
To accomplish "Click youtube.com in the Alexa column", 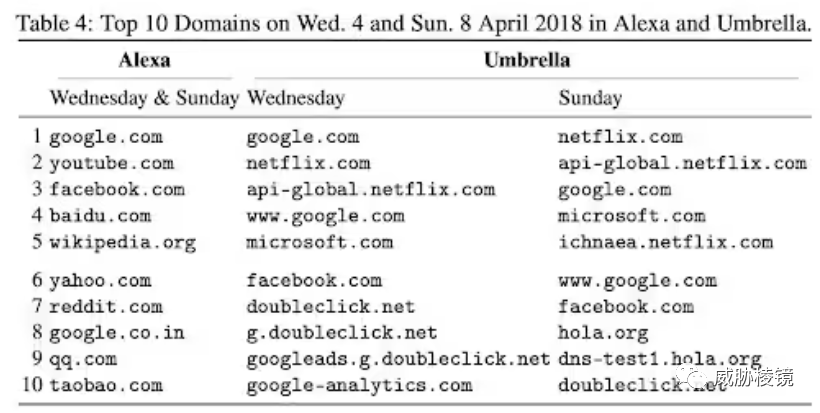I will pyautogui.click(x=111, y=163).
